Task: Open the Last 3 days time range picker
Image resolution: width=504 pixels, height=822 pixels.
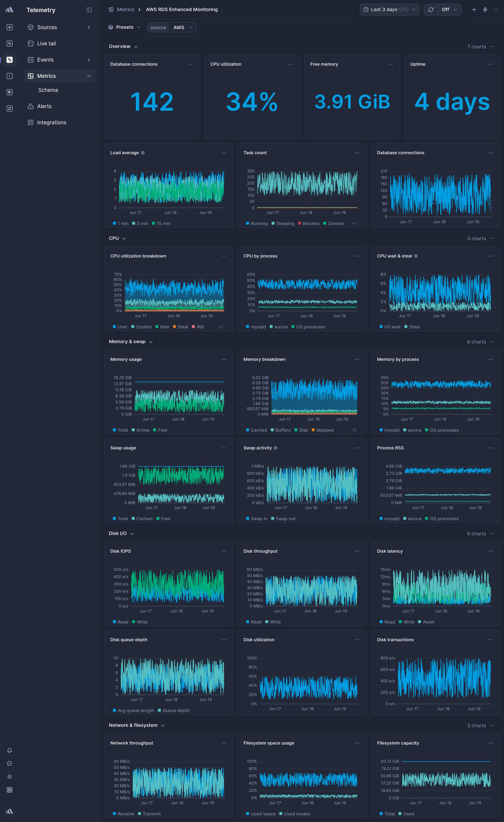Action: coord(390,9)
